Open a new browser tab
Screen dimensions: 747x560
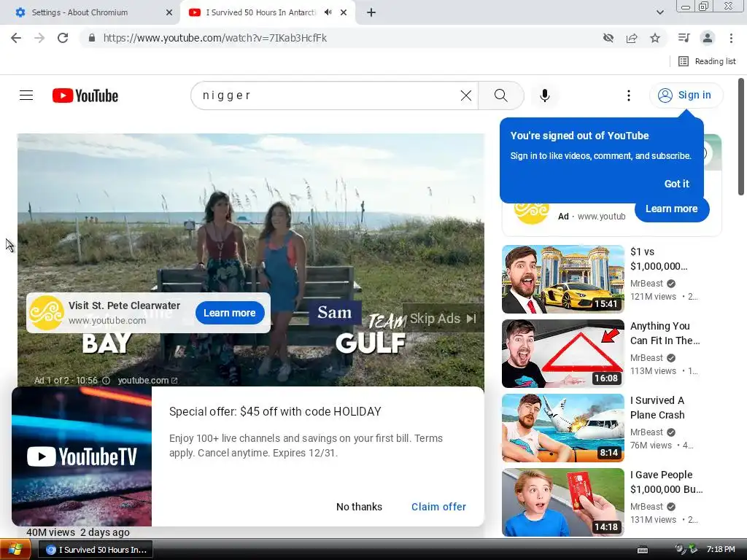(371, 13)
